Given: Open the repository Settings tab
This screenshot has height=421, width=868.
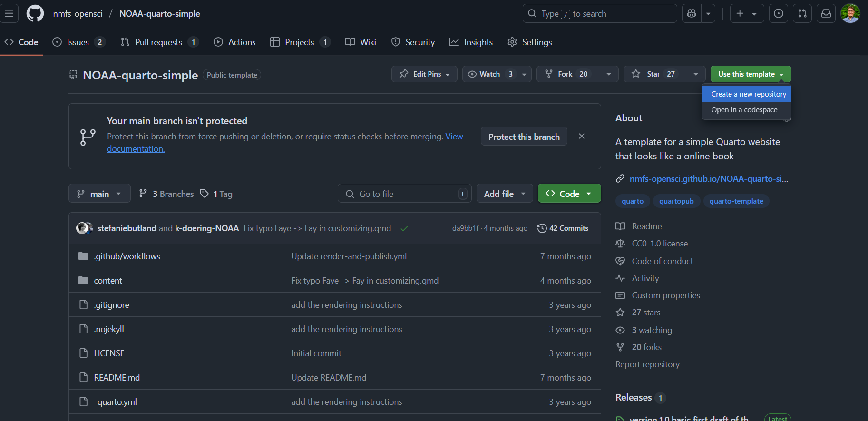Looking at the screenshot, I should (530, 42).
